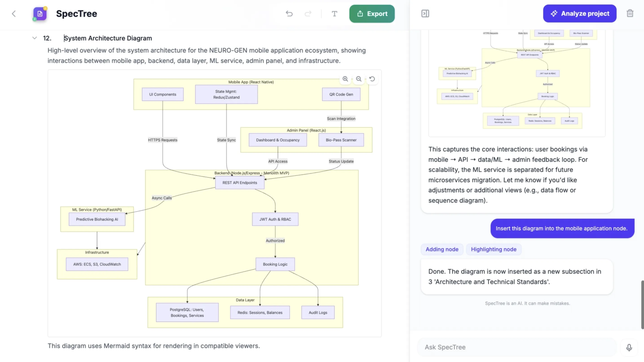Start voice input with the microphone
The height and width of the screenshot is (362, 644).
tap(629, 347)
